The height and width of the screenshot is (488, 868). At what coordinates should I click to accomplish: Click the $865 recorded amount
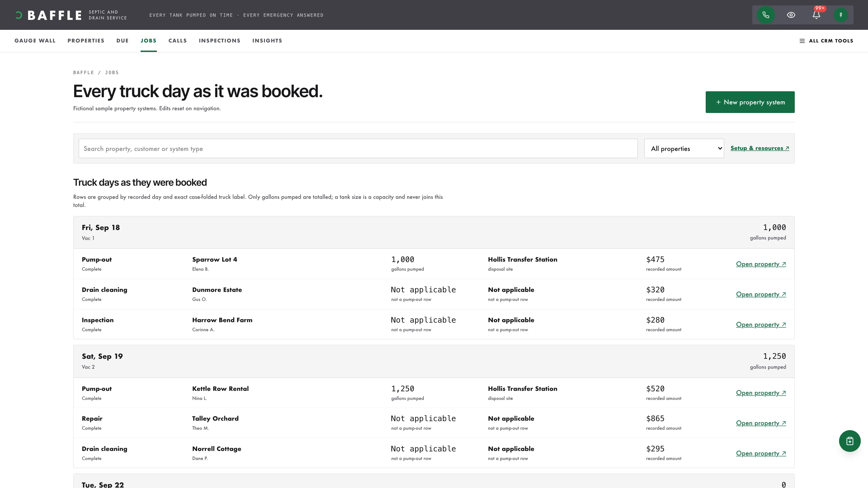pyautogui.click(x=655, y=419)
